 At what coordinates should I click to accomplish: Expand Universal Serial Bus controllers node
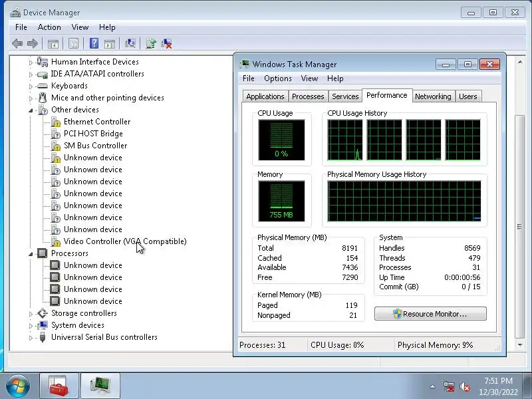(31, 338)
